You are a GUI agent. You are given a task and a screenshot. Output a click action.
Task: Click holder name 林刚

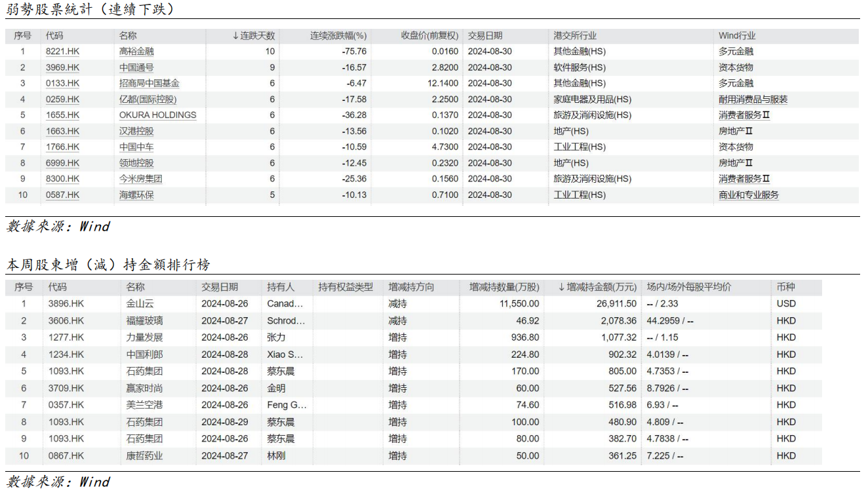click(x=276, y=456)
